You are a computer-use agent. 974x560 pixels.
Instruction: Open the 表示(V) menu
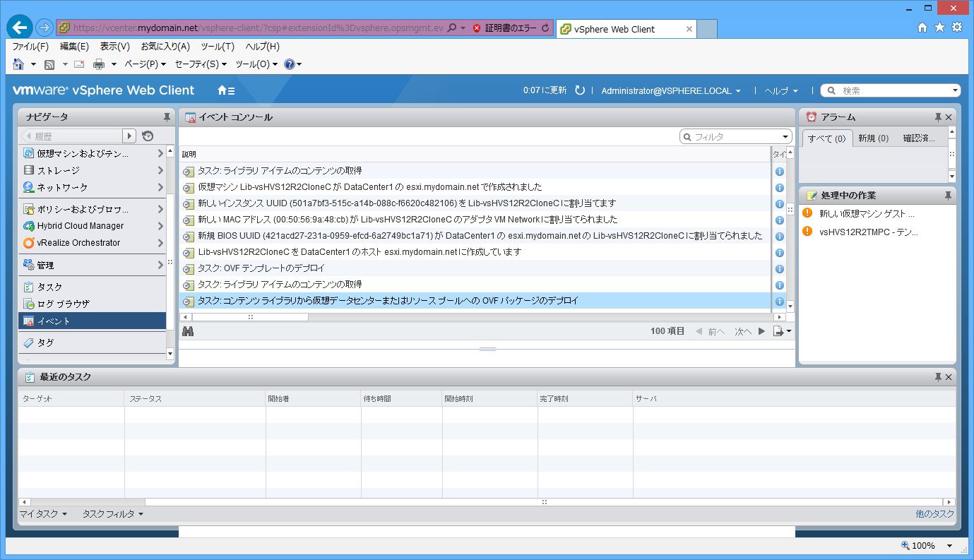[x=115, y=47]
